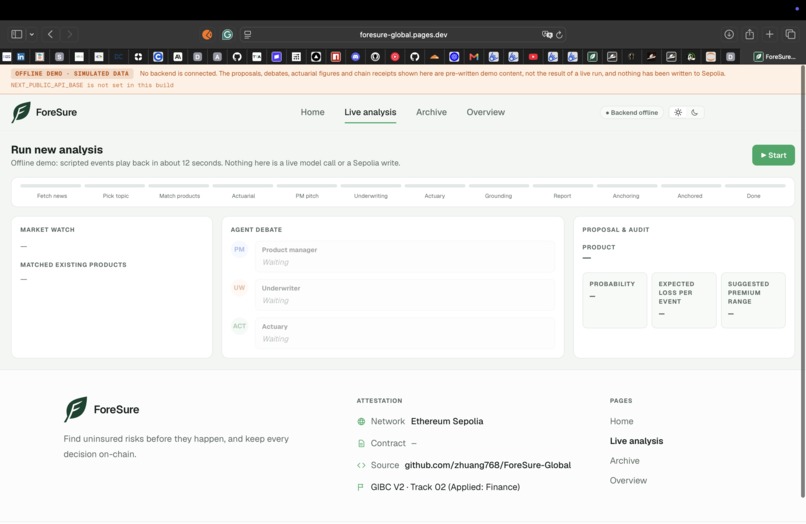Switch to dark theme moon icon
Image resolution: width=806 pixels, height=524 pixels.
[694, 113]
